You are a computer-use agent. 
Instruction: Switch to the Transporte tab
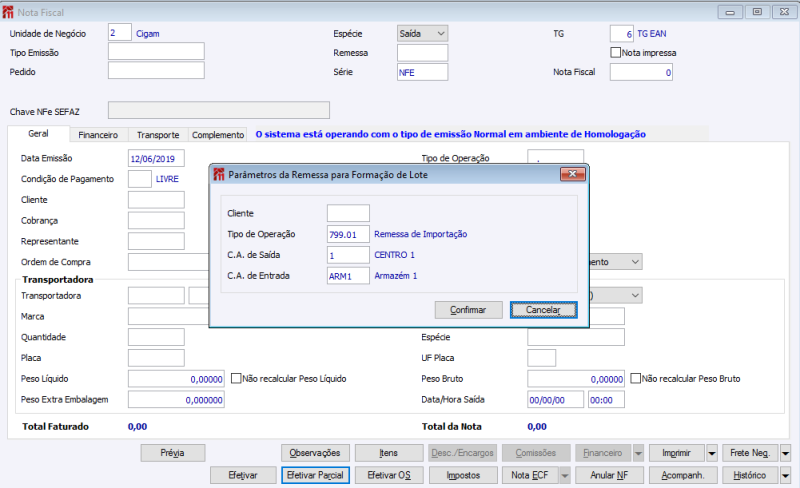point(158,135)
